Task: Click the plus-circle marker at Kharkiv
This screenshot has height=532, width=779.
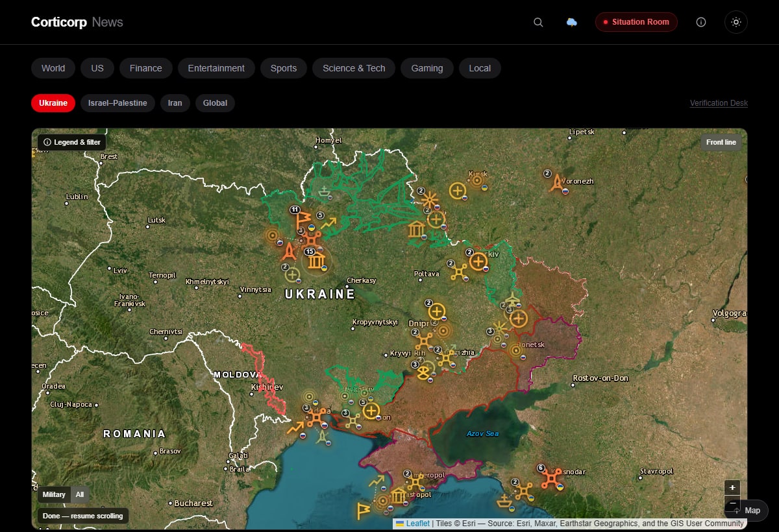Action: click(x=478, y=261)
